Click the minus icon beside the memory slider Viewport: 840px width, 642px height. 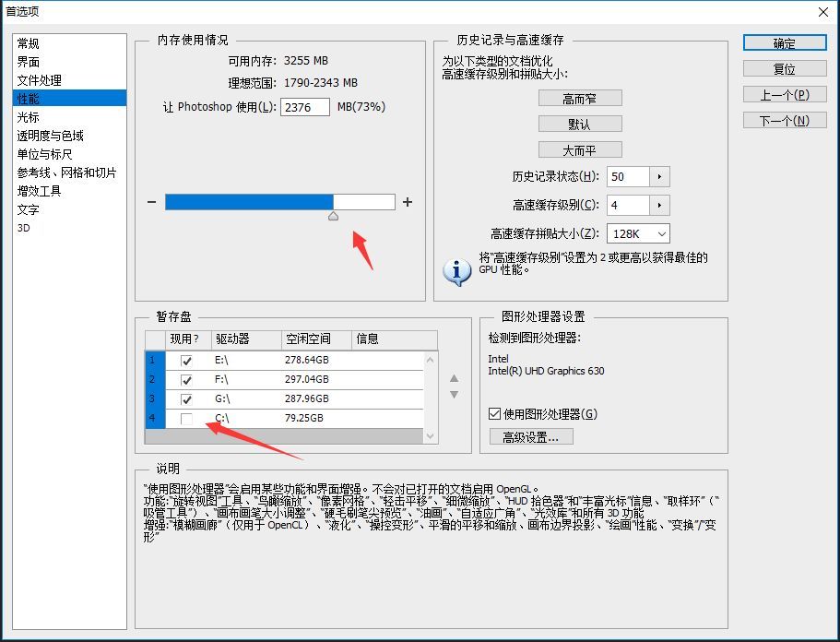coord(152,201)
